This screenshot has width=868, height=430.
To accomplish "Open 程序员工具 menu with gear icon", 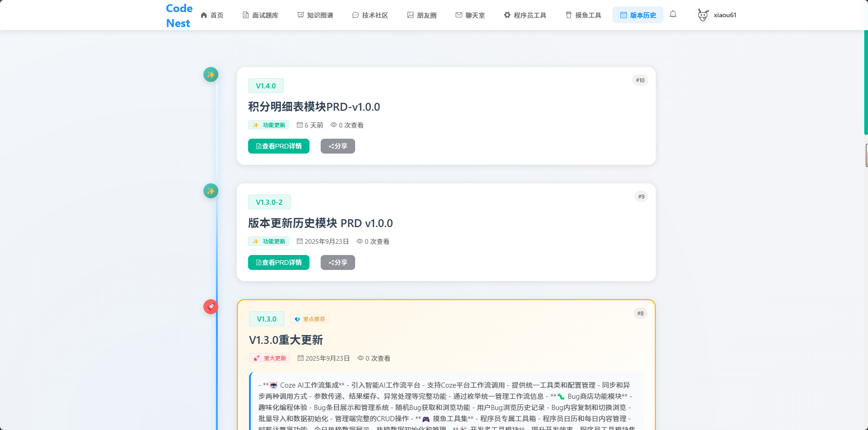I will (525, 15).
